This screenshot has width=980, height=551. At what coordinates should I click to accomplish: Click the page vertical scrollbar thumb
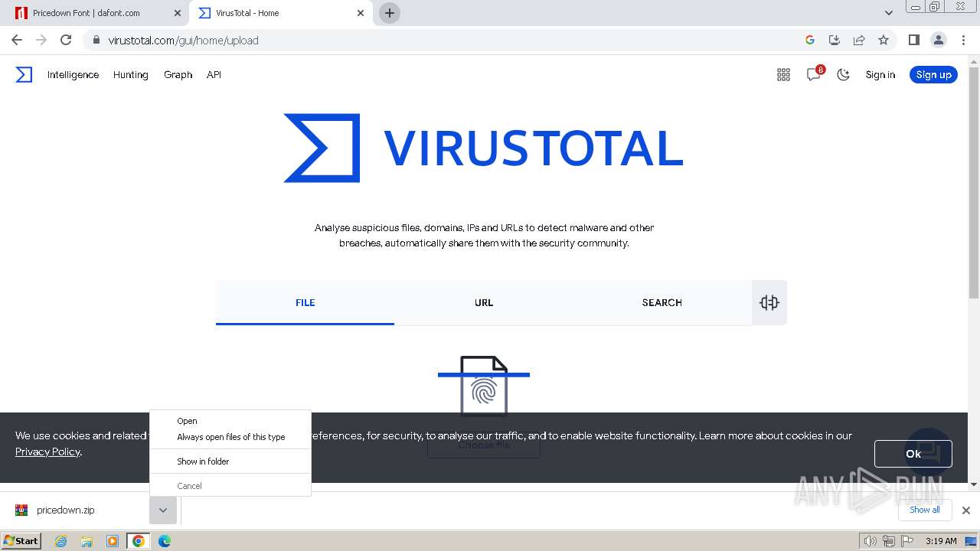[x=973, y=184]
